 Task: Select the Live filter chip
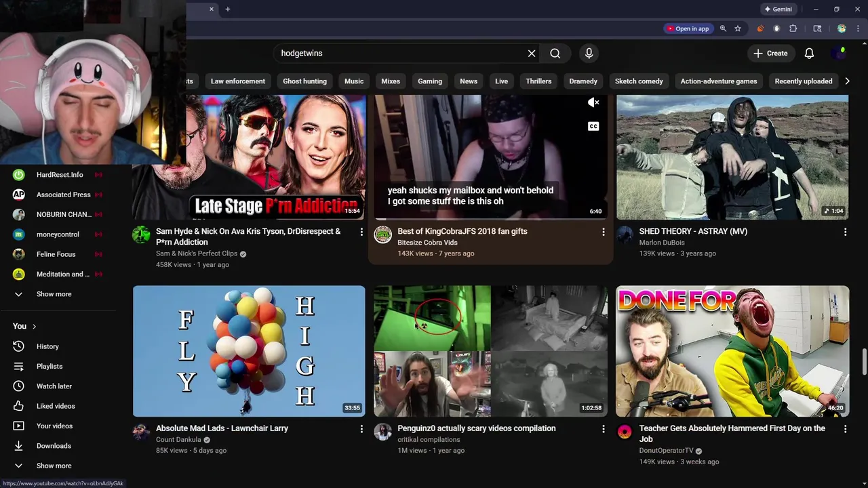click(x=501, y=81)
